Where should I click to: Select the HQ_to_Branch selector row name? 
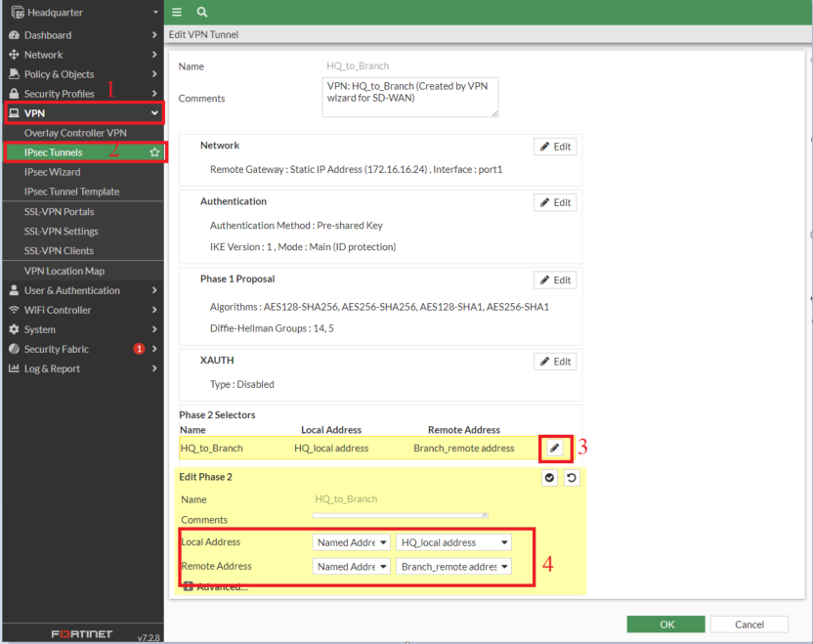[x=211, y=449]
